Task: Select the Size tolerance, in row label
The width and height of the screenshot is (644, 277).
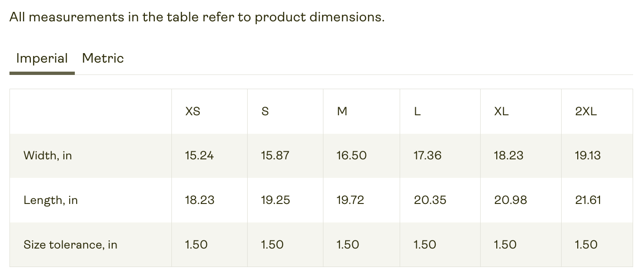Action: point(71,245)
